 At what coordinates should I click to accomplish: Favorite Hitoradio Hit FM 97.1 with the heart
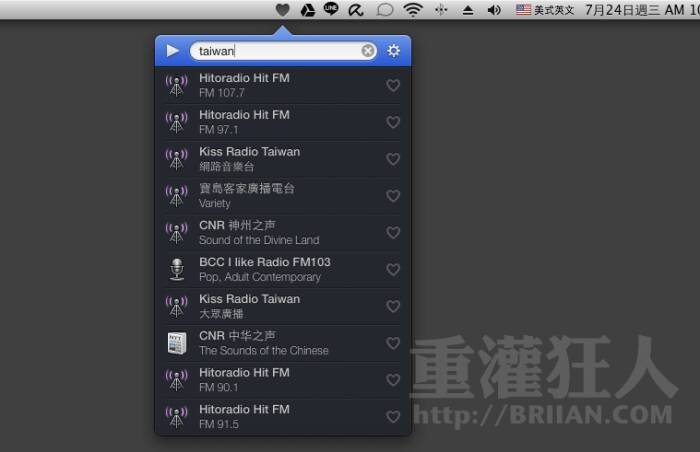coord(393,122)
